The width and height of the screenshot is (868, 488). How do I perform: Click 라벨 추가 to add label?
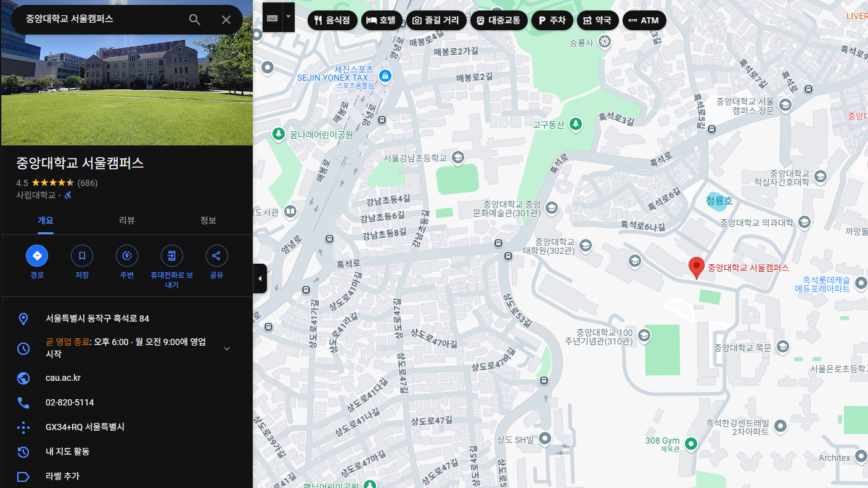[x=62, y=476]
